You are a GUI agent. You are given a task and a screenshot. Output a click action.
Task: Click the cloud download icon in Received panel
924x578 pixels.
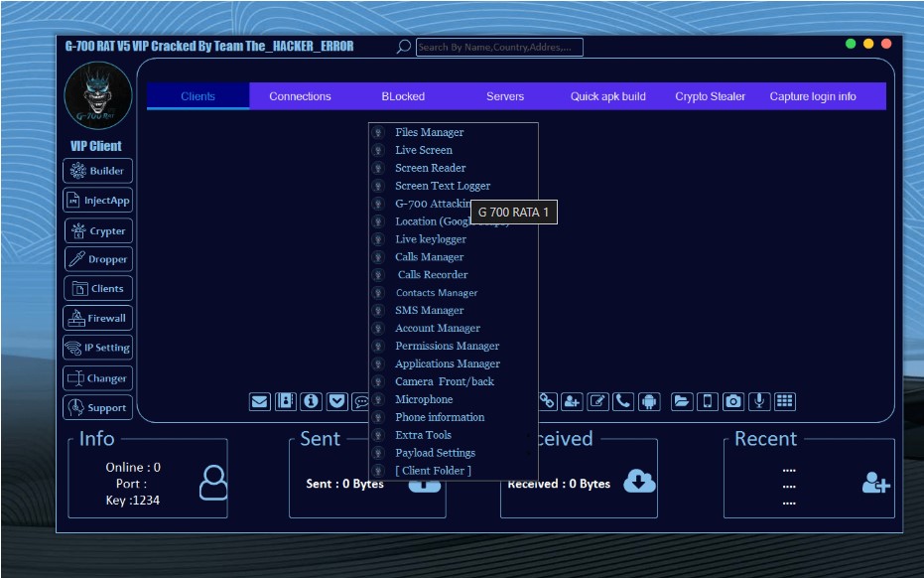point(639,481)
